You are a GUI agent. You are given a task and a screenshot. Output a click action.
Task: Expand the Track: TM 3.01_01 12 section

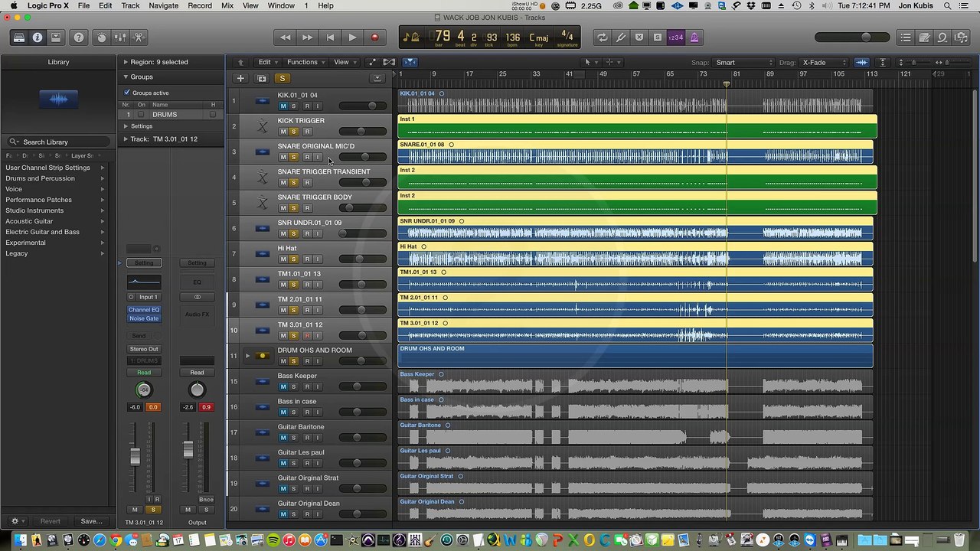coord(126,139)
